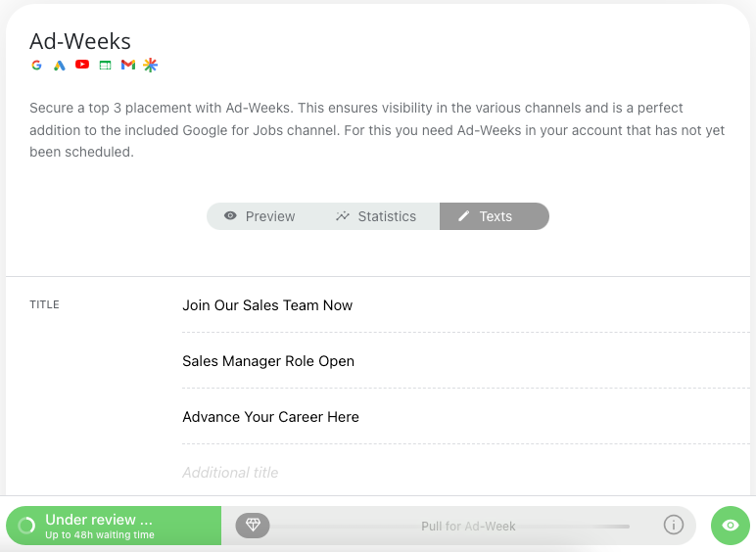The width and height of the screenshot is (756, 552).
Task: Edit title "Sales Manager Role Open"
Action: pyautogui.click(x=465, y=361)
